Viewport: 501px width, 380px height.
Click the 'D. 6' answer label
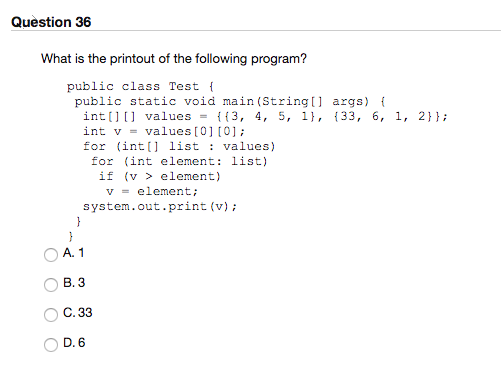point(74,343)
